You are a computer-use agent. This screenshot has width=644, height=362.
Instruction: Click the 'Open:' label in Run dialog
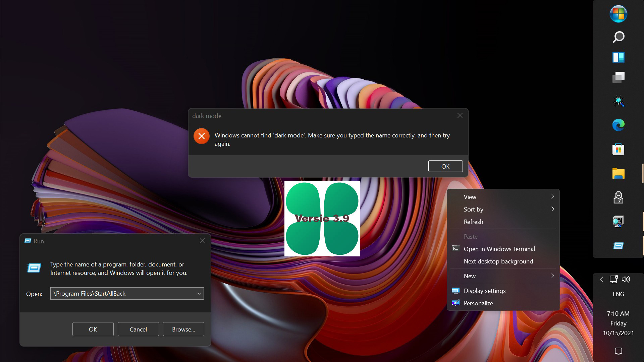click(34, 294)
